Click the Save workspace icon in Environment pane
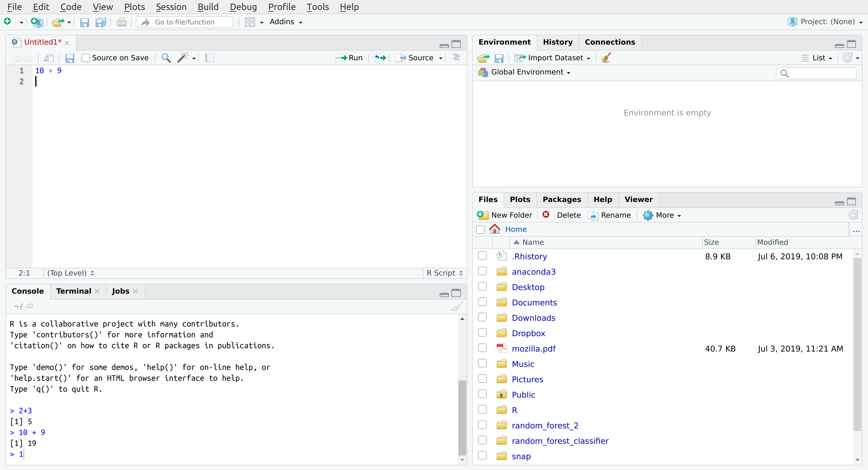This screenshot has width=868, height=470. [x=499, y=58]
